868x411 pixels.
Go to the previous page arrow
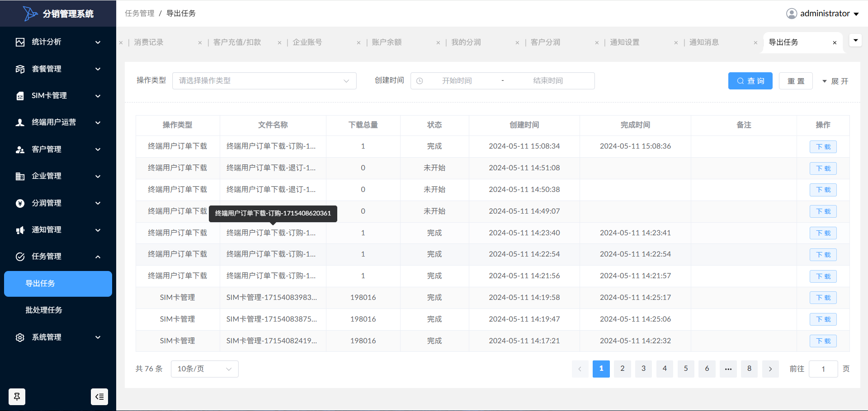[x=580, y=369]
